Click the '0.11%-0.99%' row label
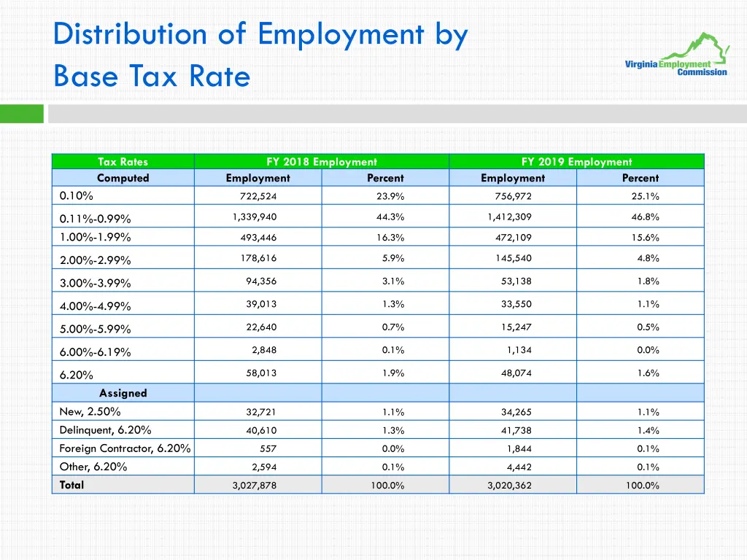This screenshot has height=560, width=747. point(95,219)
